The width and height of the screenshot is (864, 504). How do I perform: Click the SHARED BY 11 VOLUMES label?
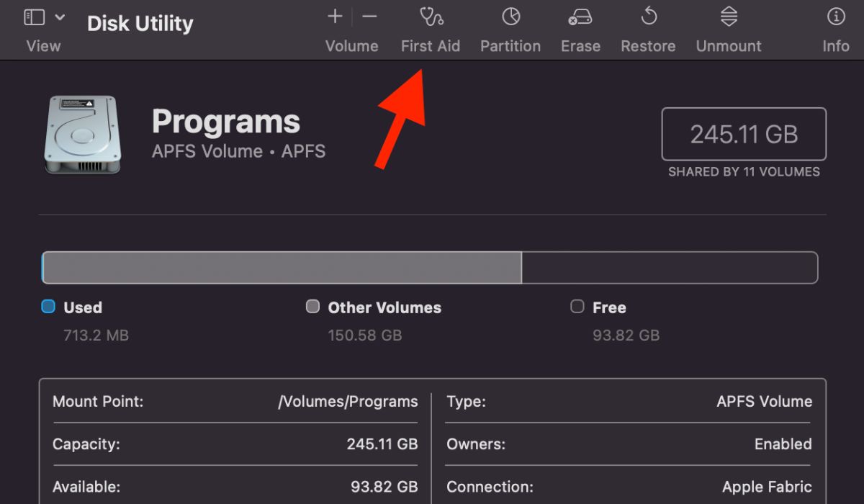click(744, 172)
